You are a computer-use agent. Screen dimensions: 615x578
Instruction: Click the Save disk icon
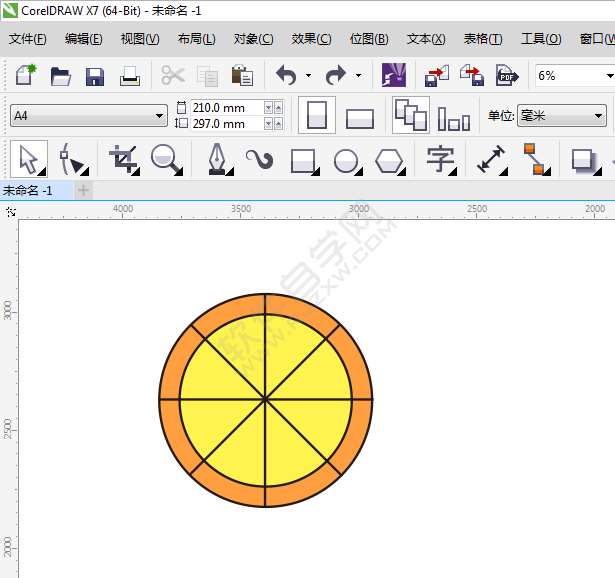click(95, 76)
